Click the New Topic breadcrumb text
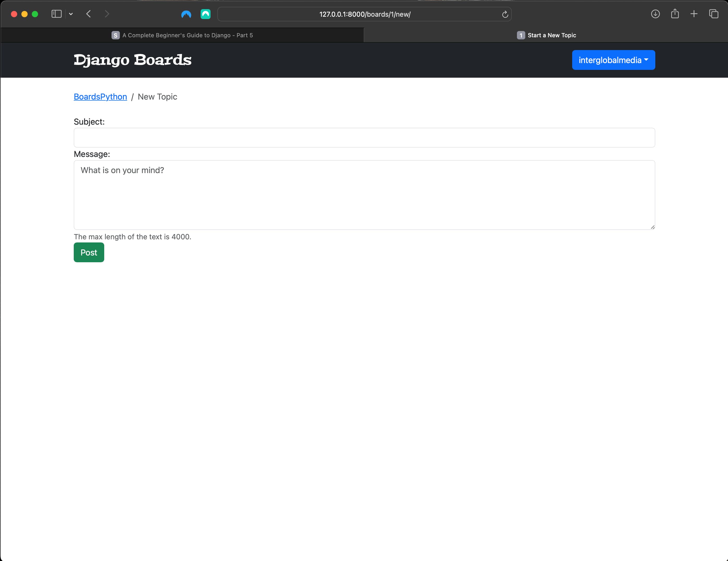The width and height of the screenshot is (728, 561). point(157,97)
